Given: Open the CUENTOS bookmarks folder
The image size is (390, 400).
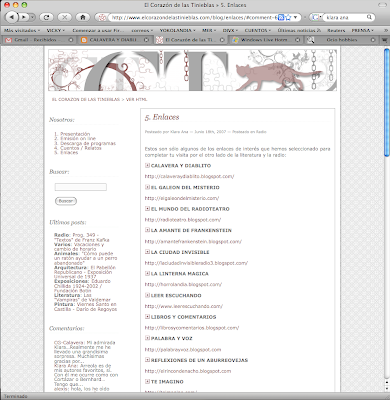Looking at the screenshot, I should (x=258, y=30).
